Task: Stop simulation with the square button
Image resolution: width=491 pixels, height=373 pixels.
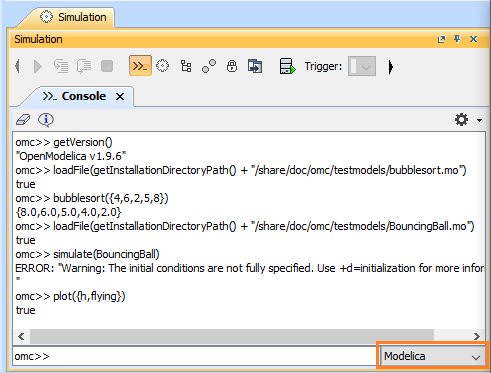Action: coord(107,66)
